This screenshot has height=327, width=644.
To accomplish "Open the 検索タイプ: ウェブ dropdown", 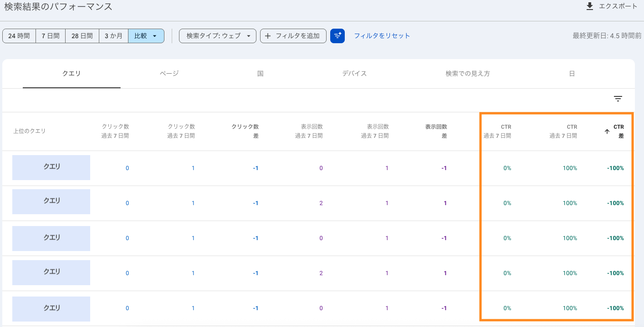I will coord(218,36).
